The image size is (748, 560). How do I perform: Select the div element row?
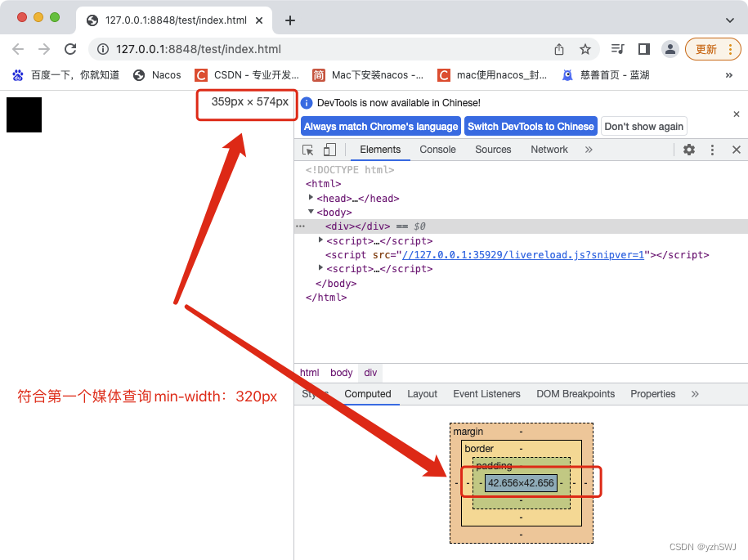click(521, 226)
